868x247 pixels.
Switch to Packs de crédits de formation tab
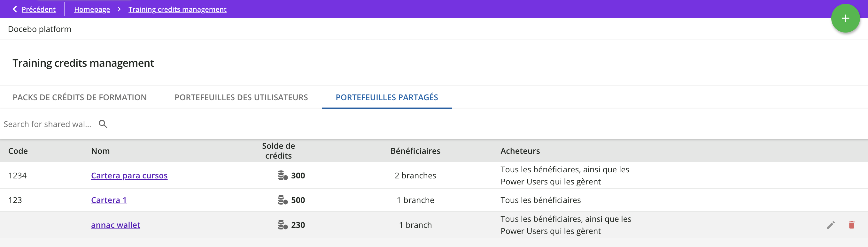(80, 97)
